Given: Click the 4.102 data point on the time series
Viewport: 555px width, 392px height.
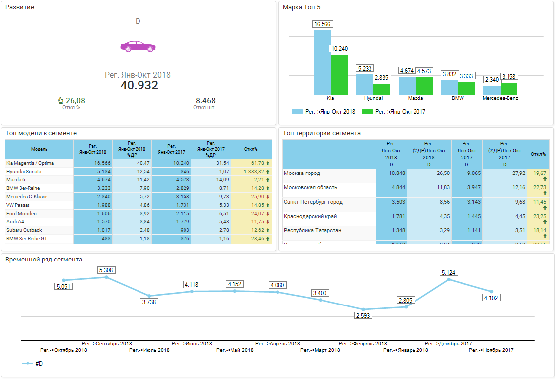Looking at the screenshot, I should pos(491,292).
